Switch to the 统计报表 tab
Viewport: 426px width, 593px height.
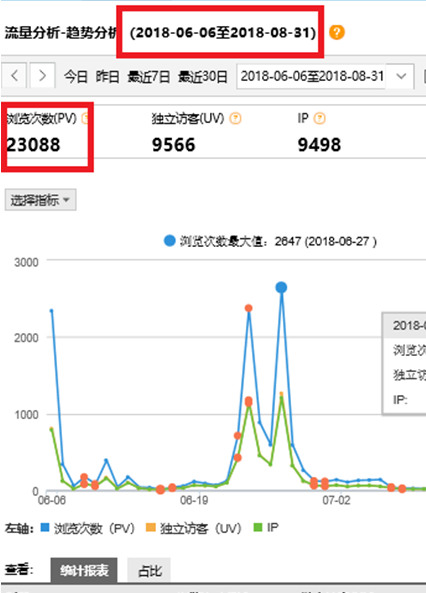(84, 570)
